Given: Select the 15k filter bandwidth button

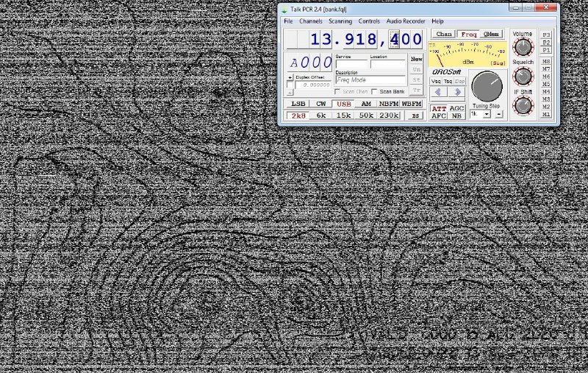Looking at the screenshot, I should tap(343, 115).
